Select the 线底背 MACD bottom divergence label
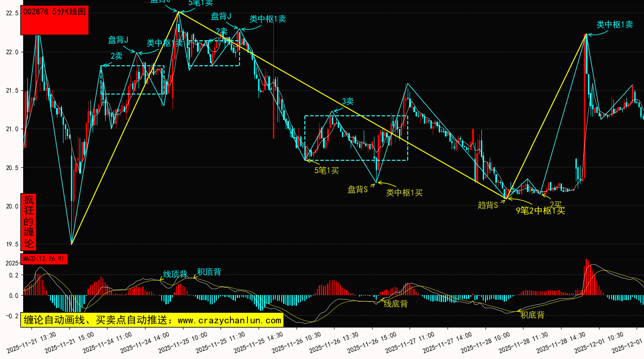The image size is (644, 359). pos(396,304)
